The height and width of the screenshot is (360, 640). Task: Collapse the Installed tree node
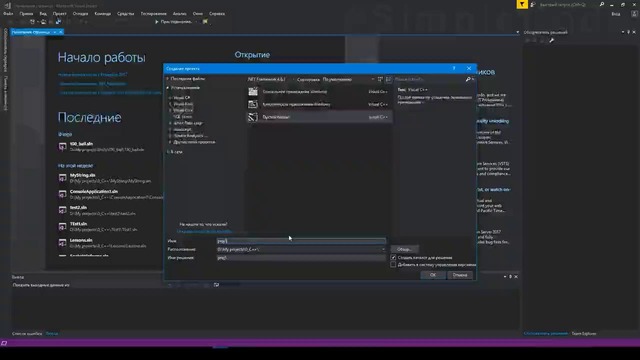[167, 88]
